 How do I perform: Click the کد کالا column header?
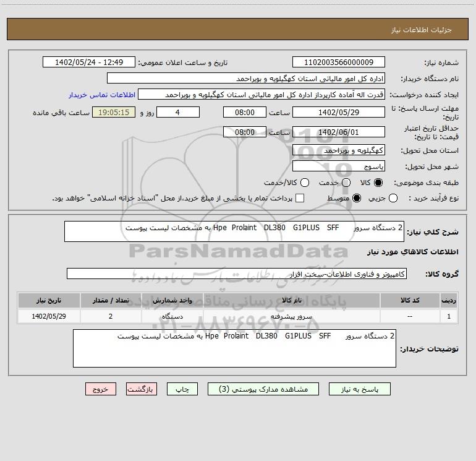410,300
